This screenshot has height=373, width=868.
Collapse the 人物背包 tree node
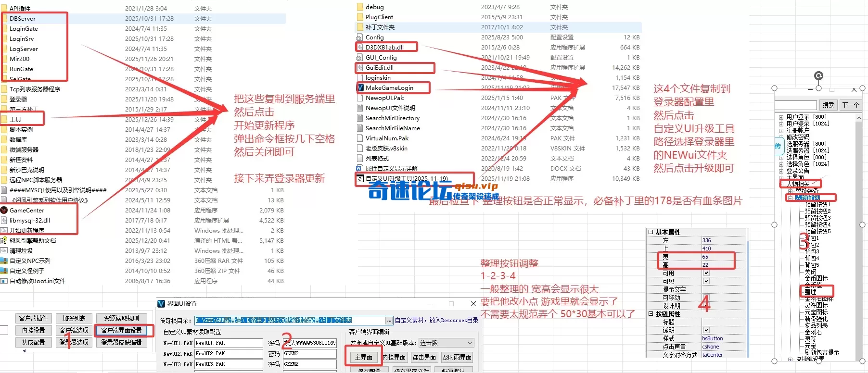790,198
